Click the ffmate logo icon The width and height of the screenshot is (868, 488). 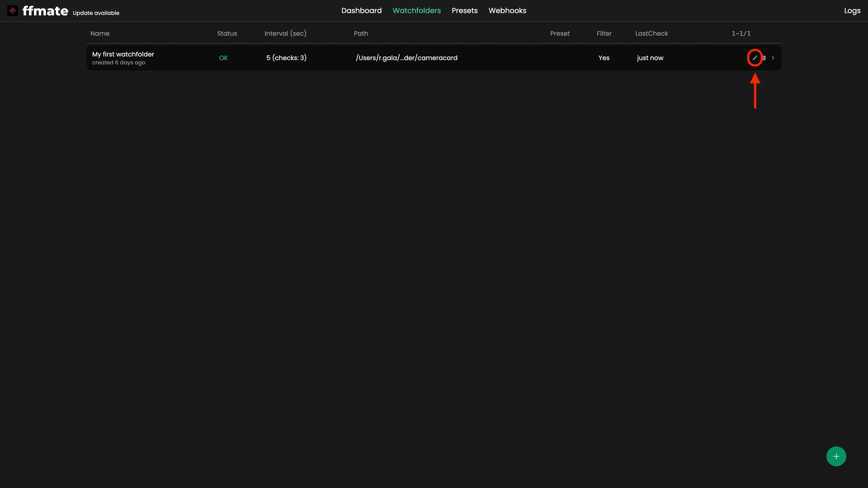[12, 11]
